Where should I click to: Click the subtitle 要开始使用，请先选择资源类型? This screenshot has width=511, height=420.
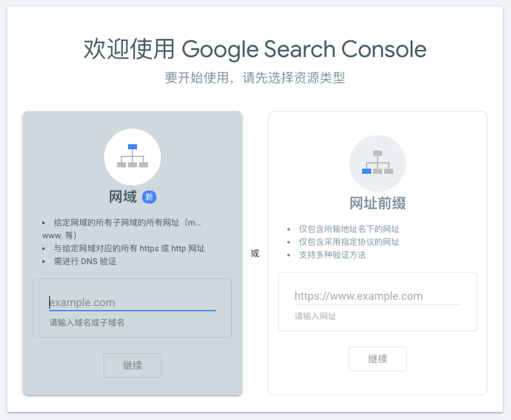[x=255, y=78]
